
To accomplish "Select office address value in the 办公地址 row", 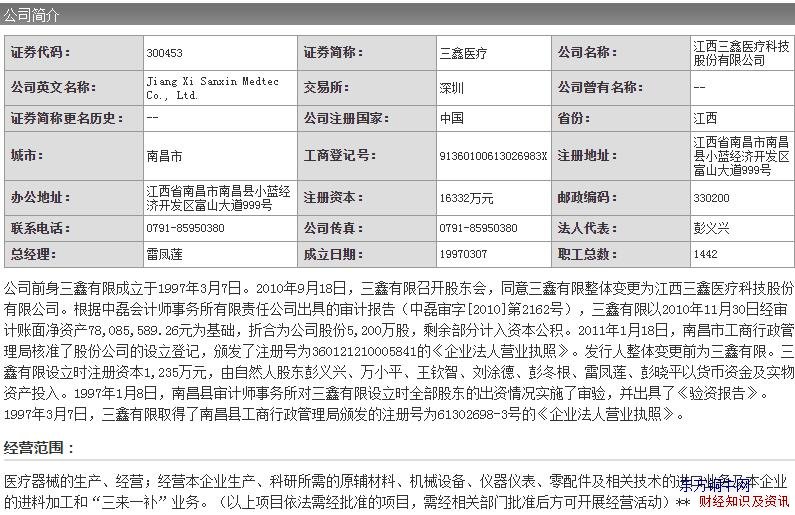I will pyautogui.click(x=218, y=198).
